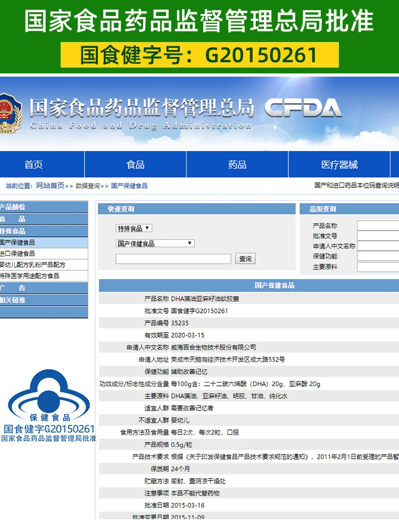
Task: Open the 特殊食品 category dropdown
Action: [134, 228]
